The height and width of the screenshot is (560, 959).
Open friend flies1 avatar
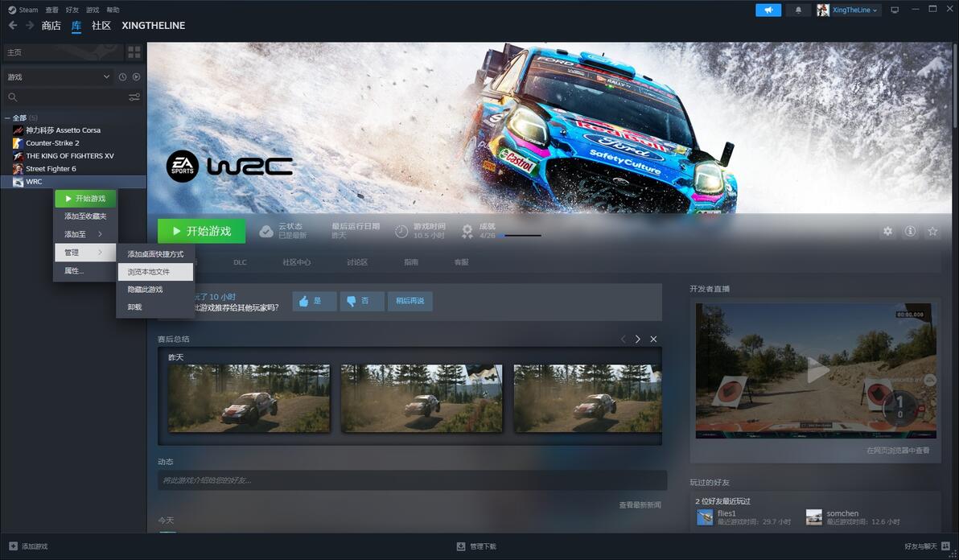(x=705, y=517)
